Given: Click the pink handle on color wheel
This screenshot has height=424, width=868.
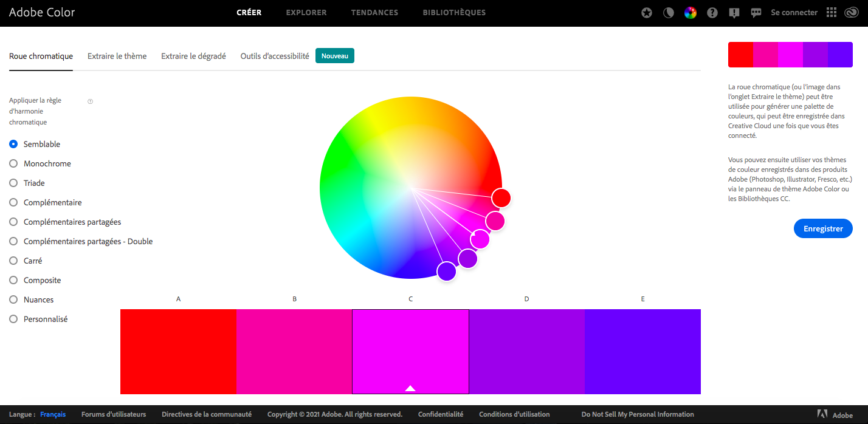Looking at the screenshot, I should [495, 221].
